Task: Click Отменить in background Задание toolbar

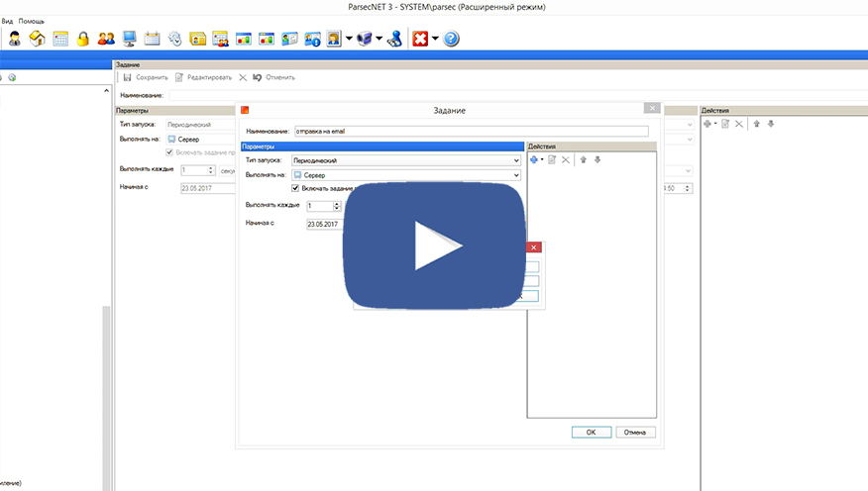Action: pyautogui.click(x=274, y=77)
